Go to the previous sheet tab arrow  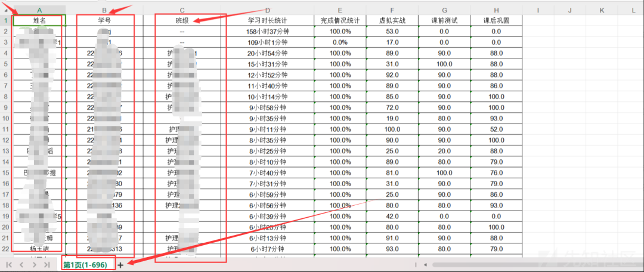[x=22, y=265]
